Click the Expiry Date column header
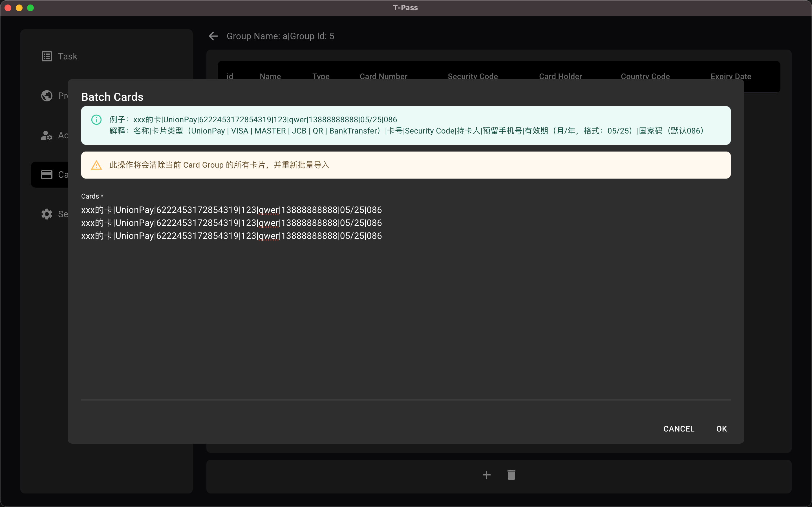This screenshot has height=507, width=812. pos(731,76)
